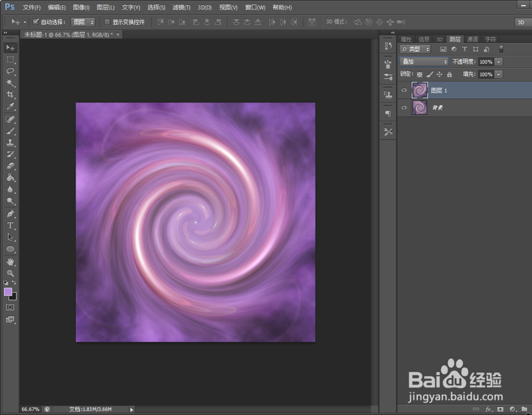
Task: Hide 图层 1 visibility eye
Action: (404, 90)
